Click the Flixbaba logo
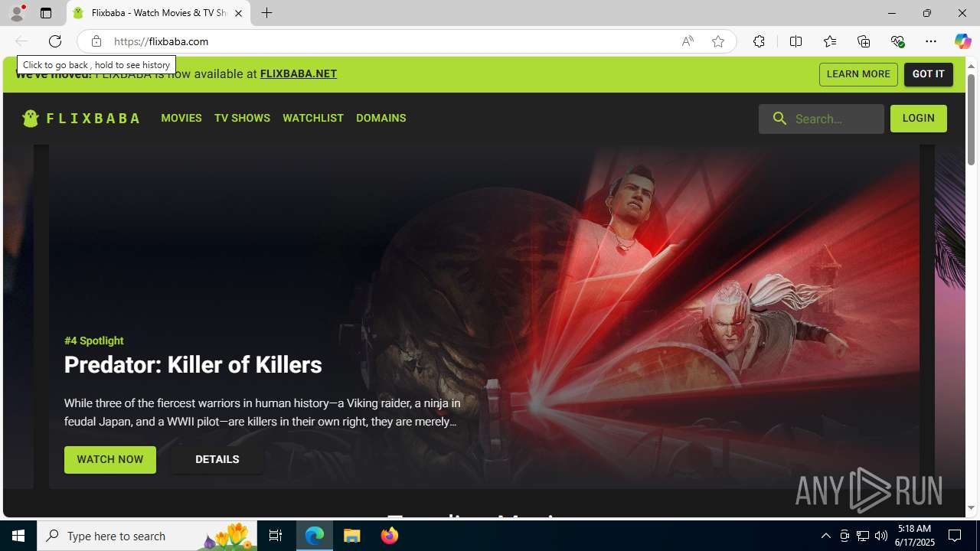This screenshot has height=551, width=980. coord(81,118)
